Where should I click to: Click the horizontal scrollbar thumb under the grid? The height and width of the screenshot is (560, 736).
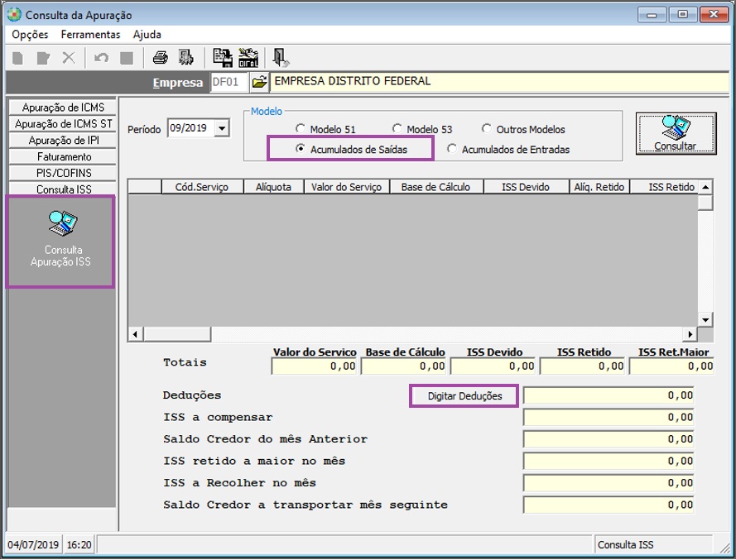tap(176, 334)
